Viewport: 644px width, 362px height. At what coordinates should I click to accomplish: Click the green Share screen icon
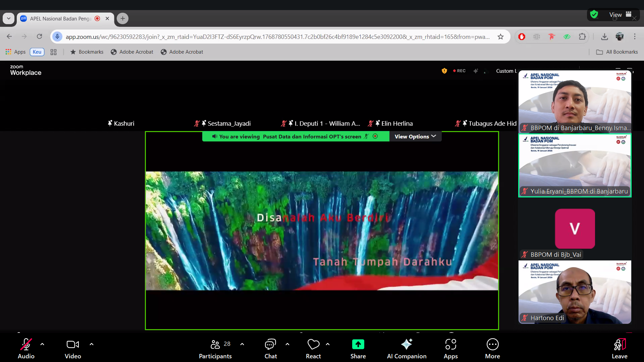pyautogui.click(x=358, y=345)
